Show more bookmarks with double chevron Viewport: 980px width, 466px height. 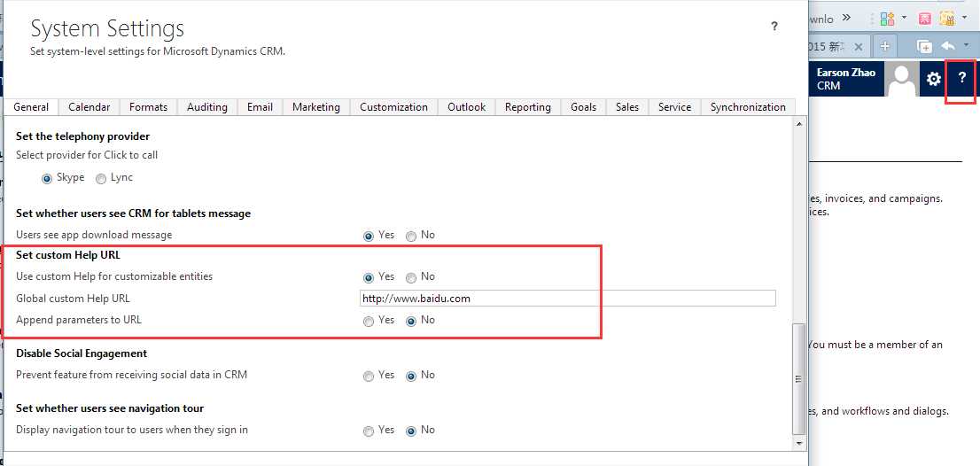tap(846, 18)
